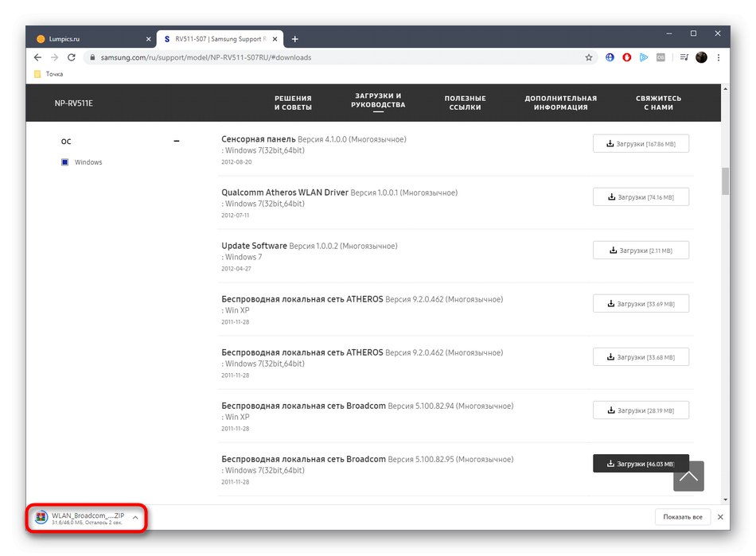Image resolution: width=756 pixels, height=556 pixels.
Task: Switch to the Lumpics.ru tab
Action: 92,39
